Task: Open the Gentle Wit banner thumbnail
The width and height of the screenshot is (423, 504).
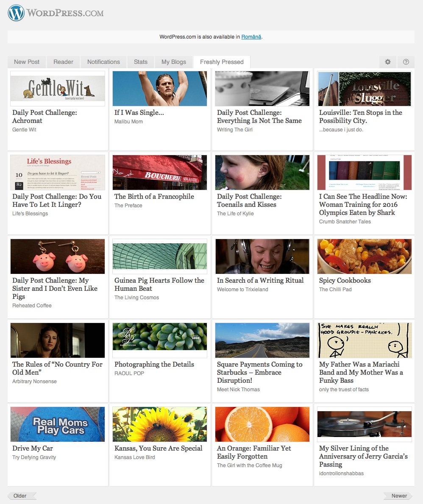Action: click(58, 88)
